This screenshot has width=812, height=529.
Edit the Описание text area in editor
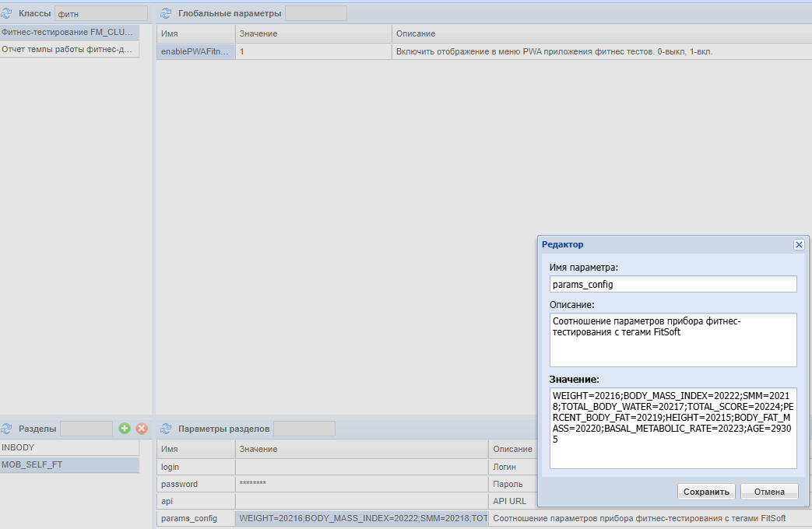tap(673, 339)
